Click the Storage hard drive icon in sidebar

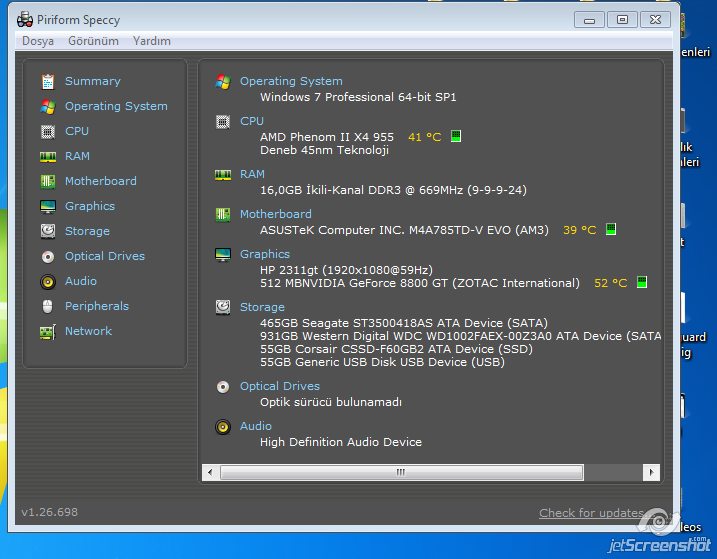(x=48, y=231)
